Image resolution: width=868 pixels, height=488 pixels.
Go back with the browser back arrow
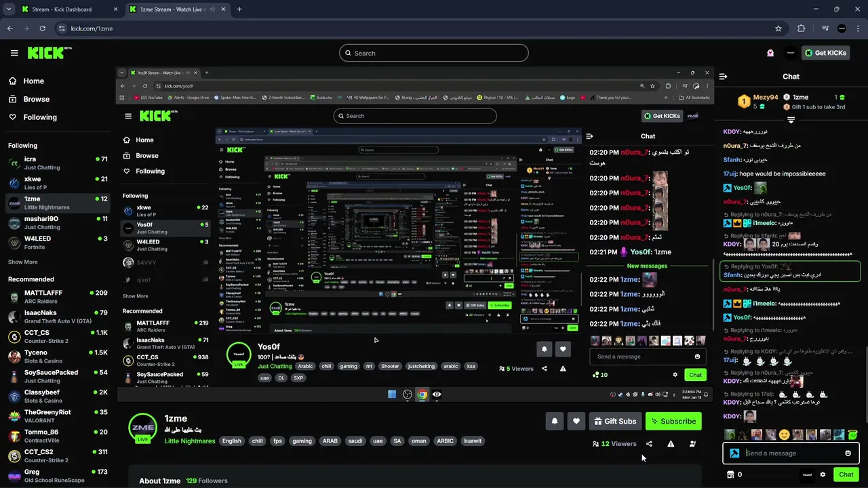tap(9, 28)
